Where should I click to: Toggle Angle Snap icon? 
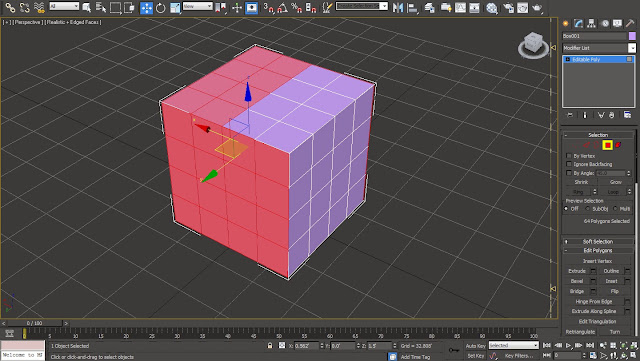(x=282, y=7)
